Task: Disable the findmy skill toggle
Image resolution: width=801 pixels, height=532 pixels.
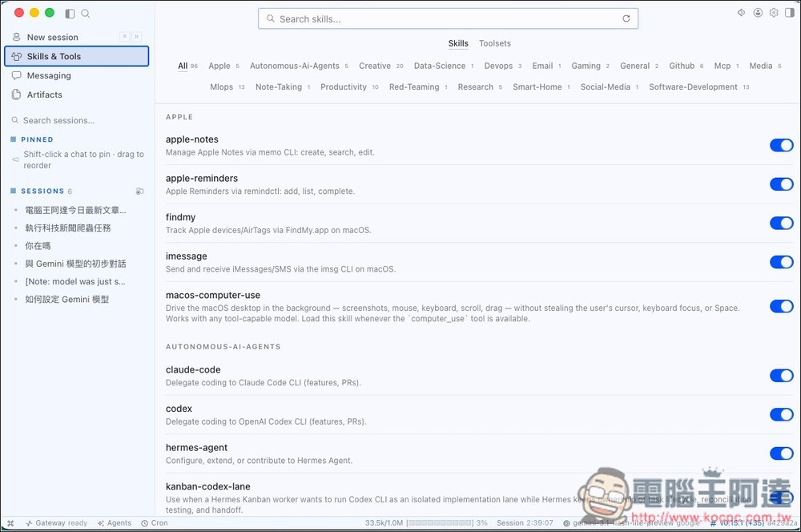Action: click(782, 223)
